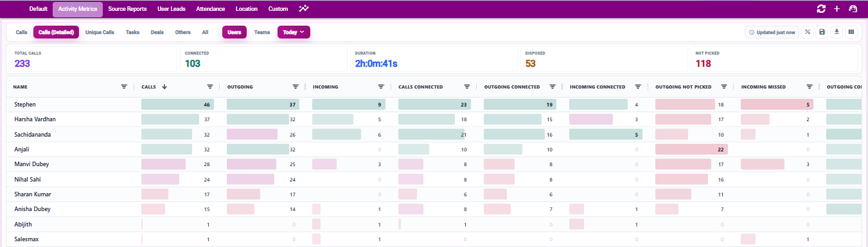Click the Anisha Dubey row name
868x247 pixels.
tap(32, 209)
